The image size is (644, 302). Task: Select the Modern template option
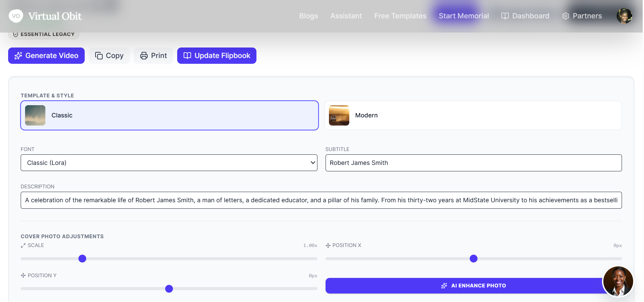(x=473, y=115)
